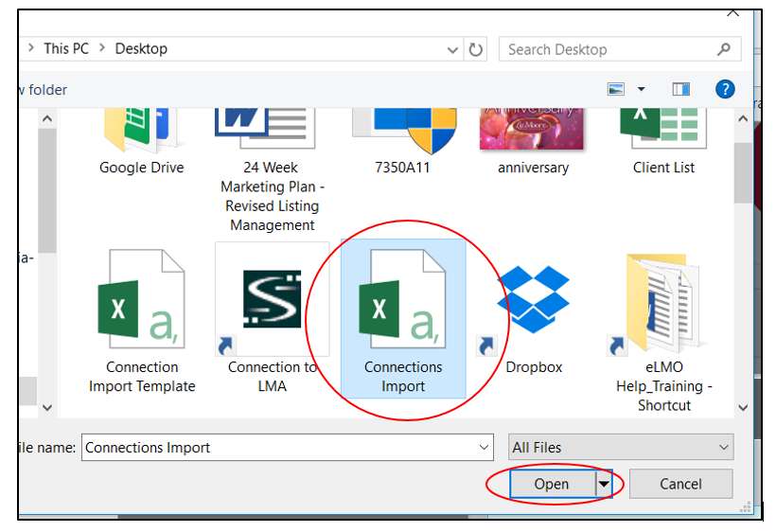Click the Connection to LMA shortcut
This screenshot has height=532, width=776.
pyautogui.click(x=272, y=298)
